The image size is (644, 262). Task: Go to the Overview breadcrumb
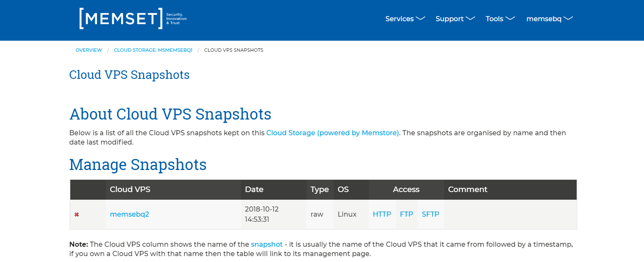click(89, 50)
